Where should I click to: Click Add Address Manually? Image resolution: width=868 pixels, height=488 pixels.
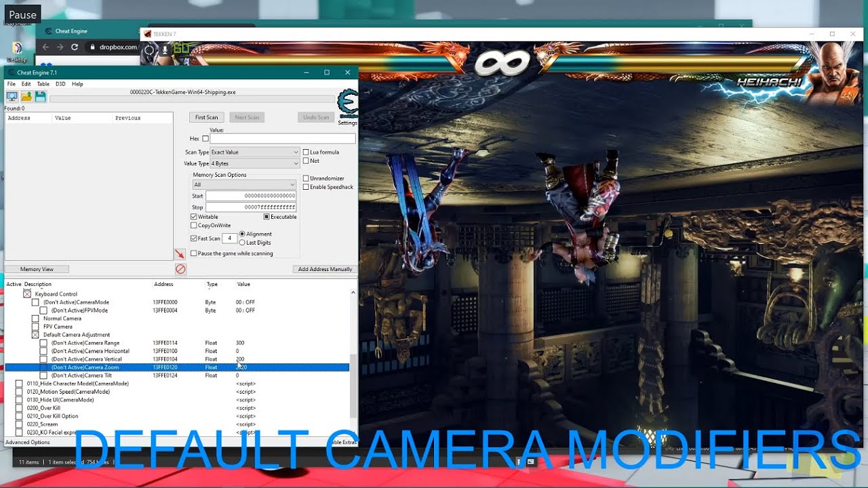point(325,269)
